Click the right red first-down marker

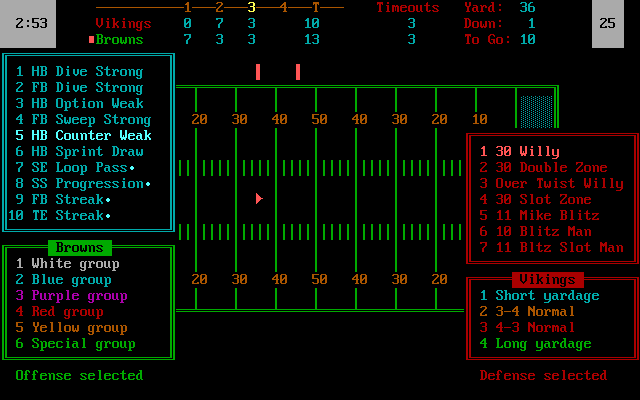tap(298, 72)
